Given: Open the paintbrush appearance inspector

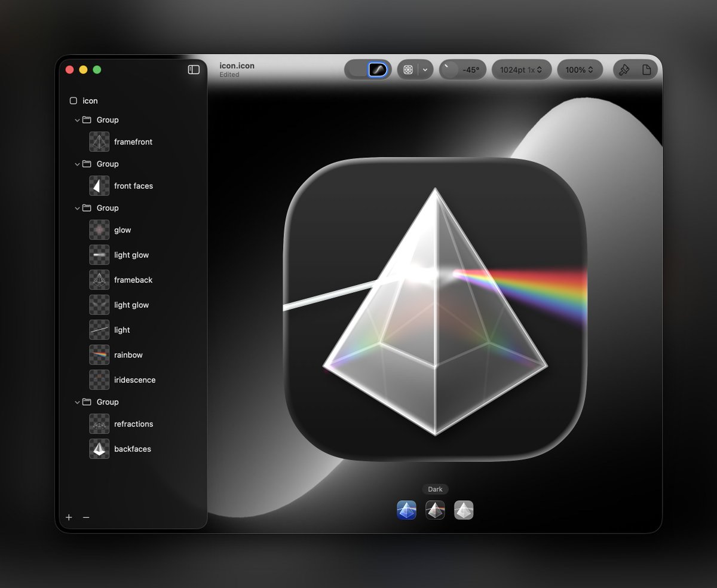Looking at the screenshot, I should (624, 70).
